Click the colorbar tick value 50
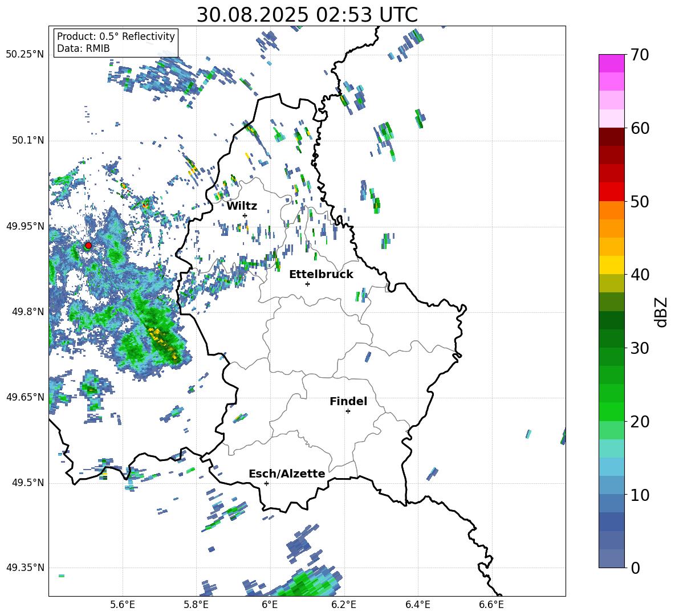Image resolution: width=675 pixels, height=616 pixels. (x=640, y=202)
